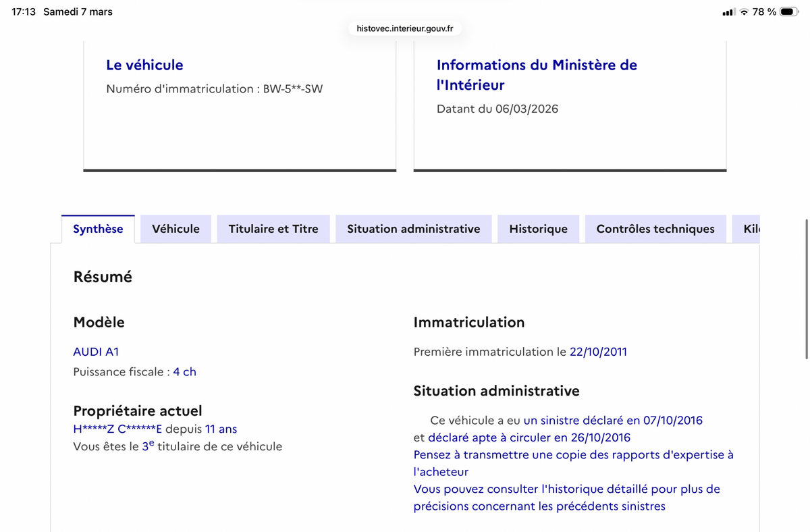Click the Le véhicule card heading
810x532 pixels.
(x=144, y=65)
